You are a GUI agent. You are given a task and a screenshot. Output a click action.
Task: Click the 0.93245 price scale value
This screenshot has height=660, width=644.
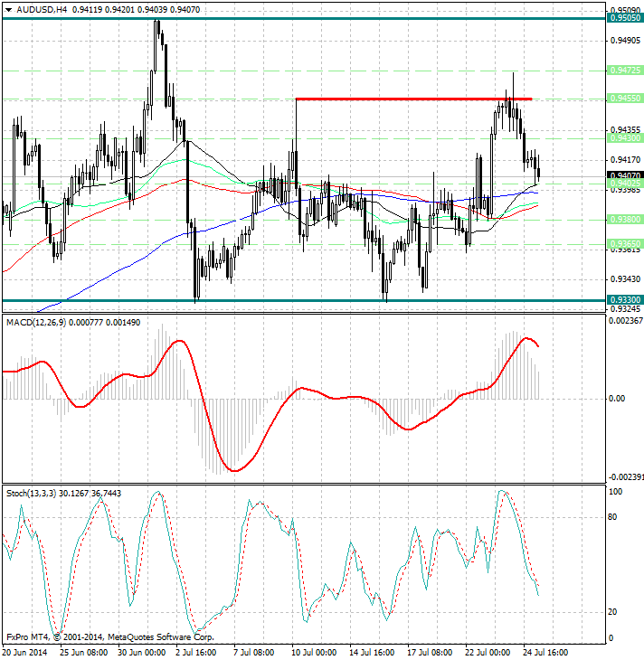(x=626, y=309)
